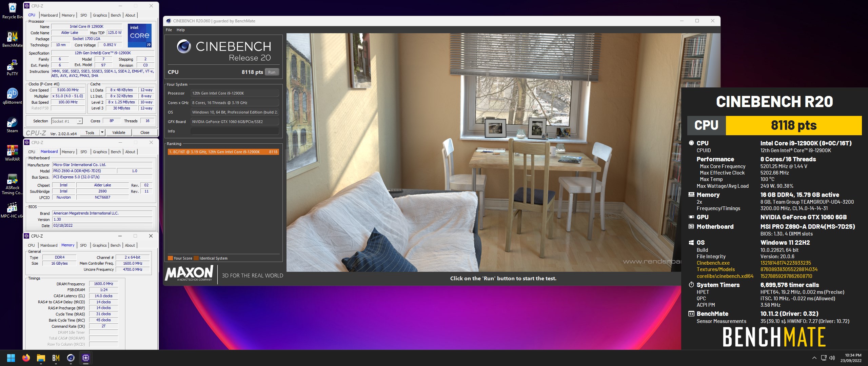
Task: Open the Graphics tab in the bottom CPU-Z window
Action: coord(100,245)
